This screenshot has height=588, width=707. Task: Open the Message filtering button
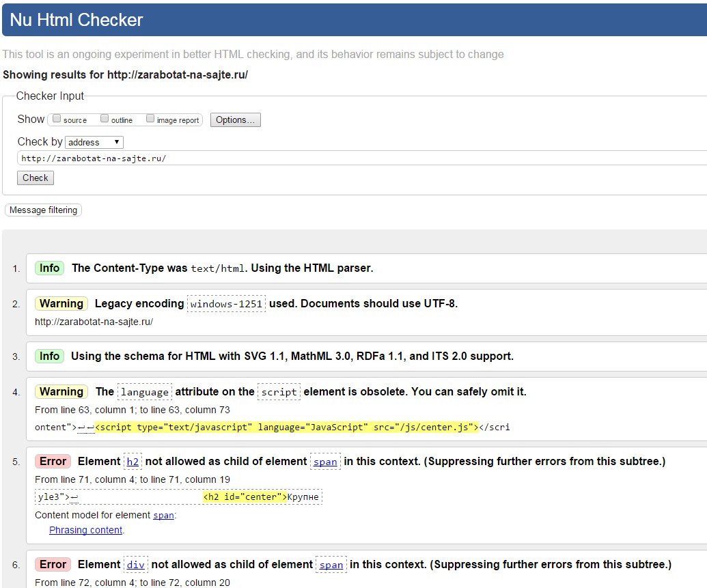coord(43,210)
